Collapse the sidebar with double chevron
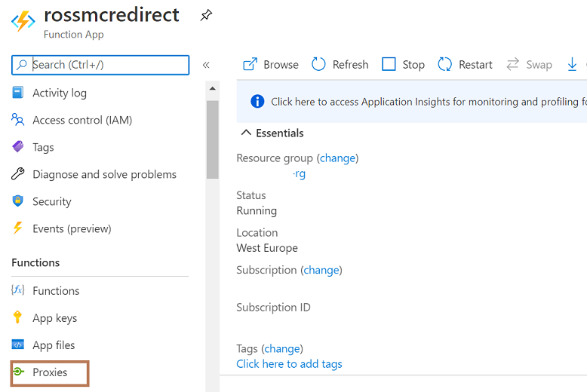 (x=206, y=65)
